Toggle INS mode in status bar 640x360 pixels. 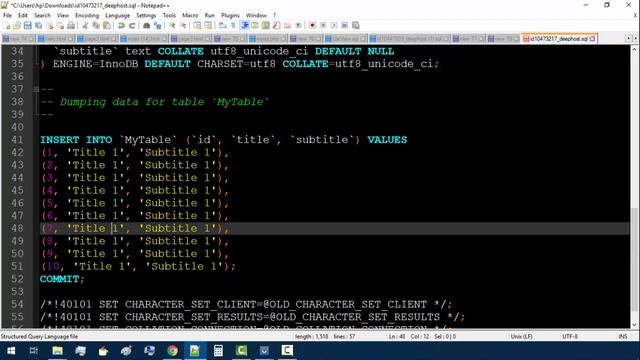click(622, 336)
